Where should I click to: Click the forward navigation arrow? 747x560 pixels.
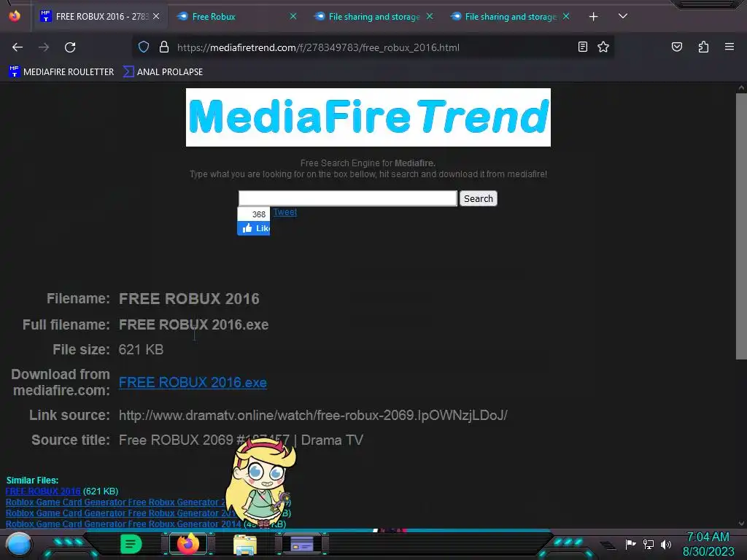pos(44,47)
